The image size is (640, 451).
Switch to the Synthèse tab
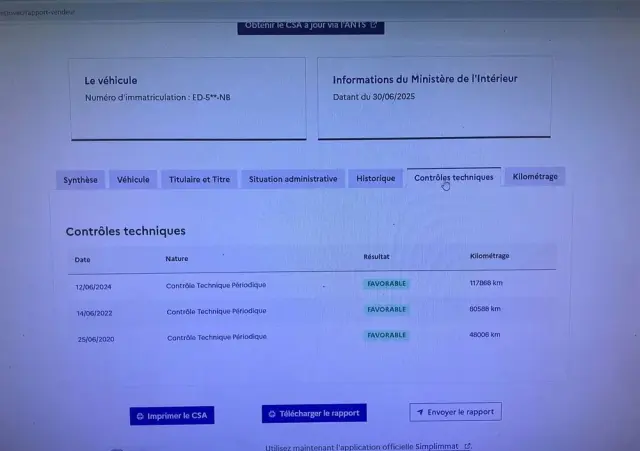(x=80, y=180)
